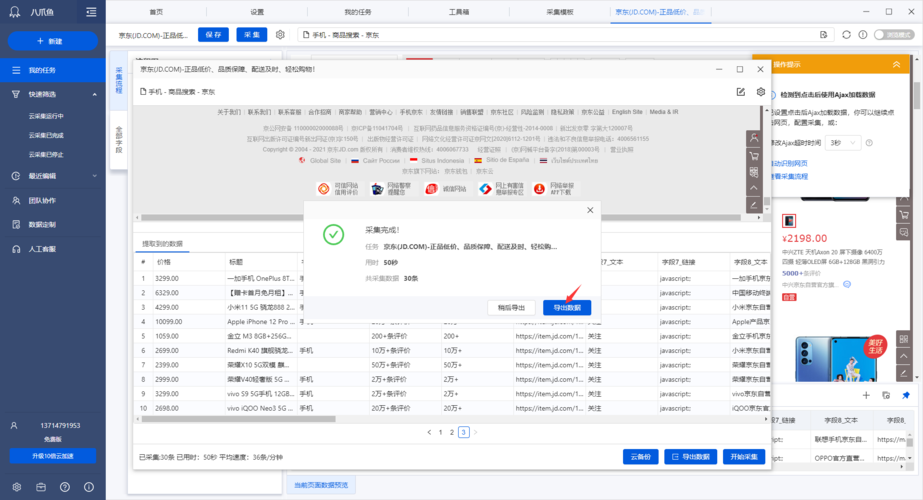Open the Ajax timeout 3秒 dropdown
923x500 pixels.
tap(842, 143)
